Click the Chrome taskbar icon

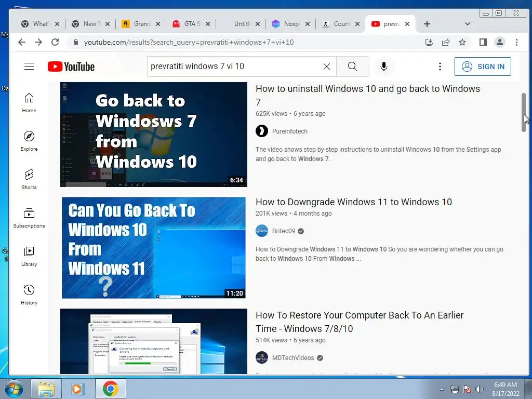pyautogui.click(x=111, y=389)
